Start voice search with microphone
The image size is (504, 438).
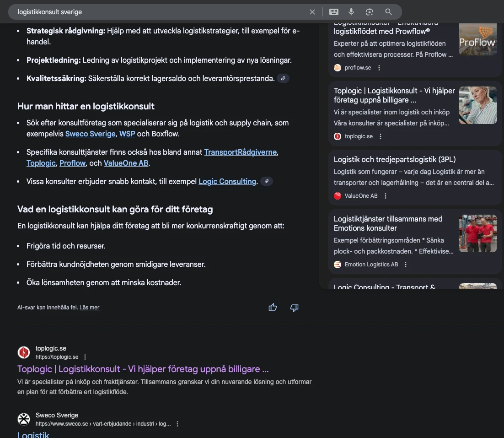click(351, 12)
